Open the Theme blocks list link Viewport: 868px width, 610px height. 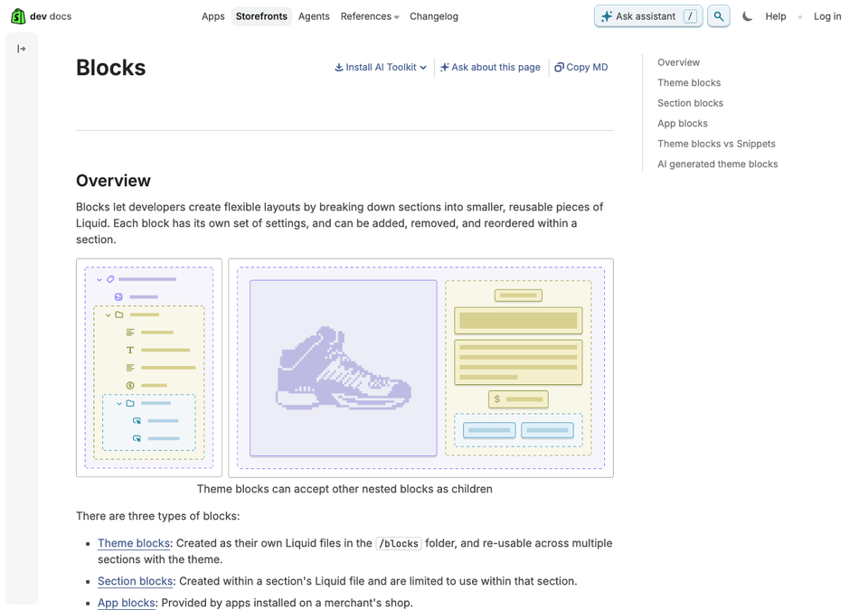[x=134, y=543]
